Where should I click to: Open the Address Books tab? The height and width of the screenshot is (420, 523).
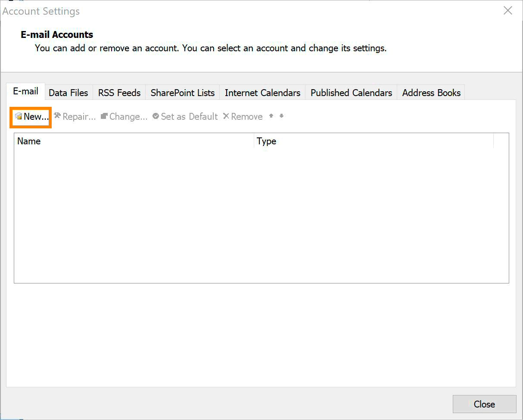[431, 93]
